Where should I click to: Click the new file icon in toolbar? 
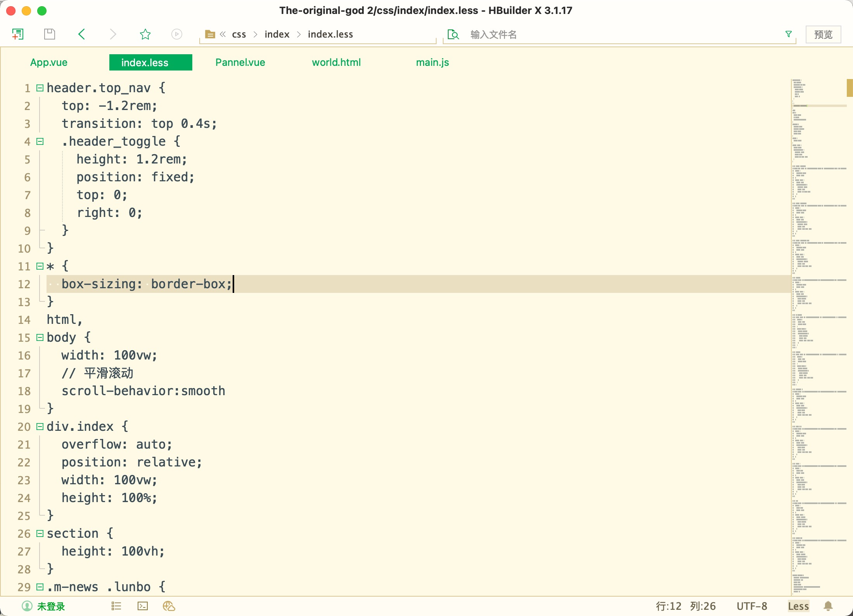tap(18, 34)
